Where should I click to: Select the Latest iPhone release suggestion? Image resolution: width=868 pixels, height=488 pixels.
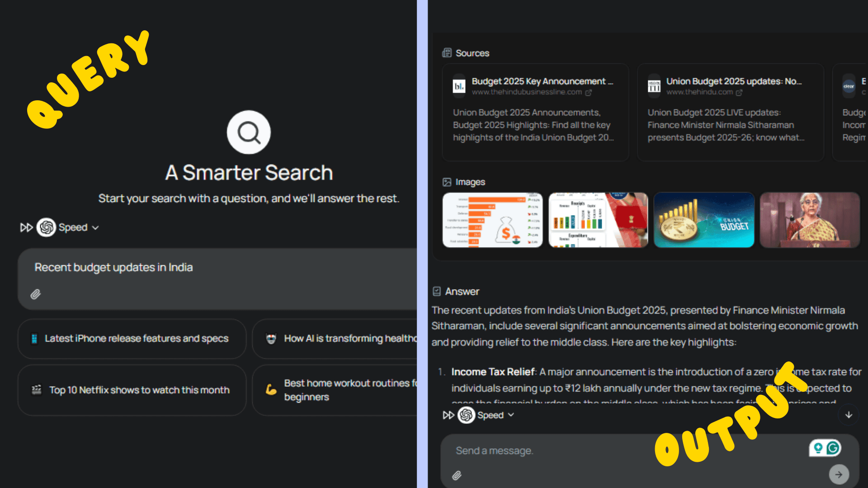(132, 339)
